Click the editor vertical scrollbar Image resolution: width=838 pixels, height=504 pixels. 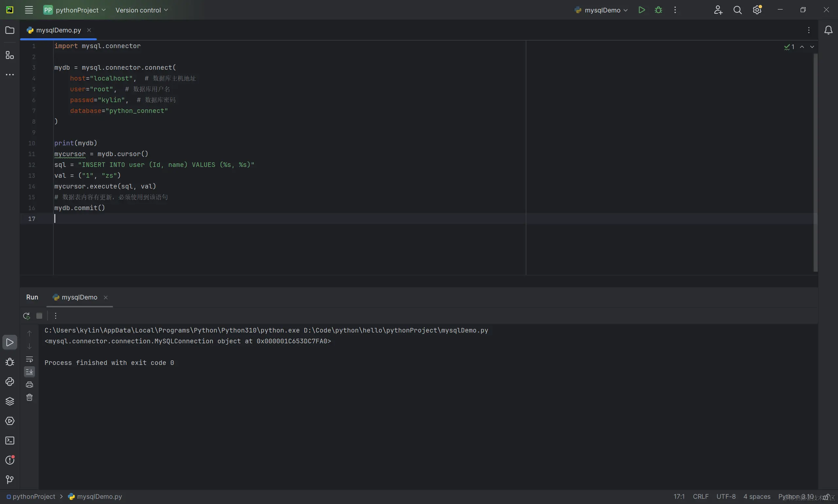point(815,163)
